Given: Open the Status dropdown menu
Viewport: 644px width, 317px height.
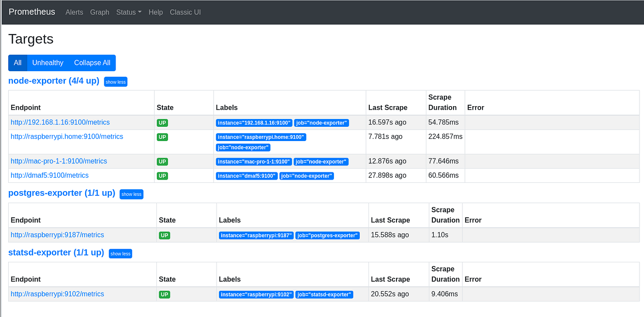Looking at the screenshot, I should pos(128,12).
